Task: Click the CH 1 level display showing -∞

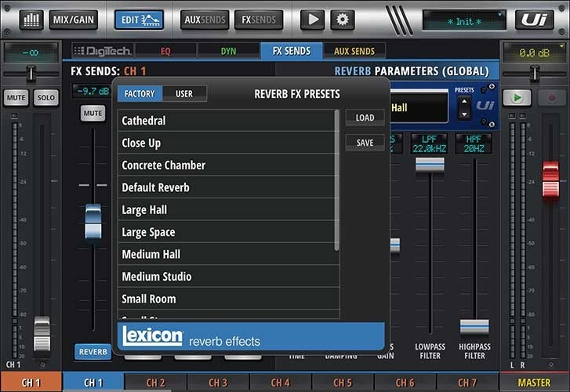Action: click(31, 53)
